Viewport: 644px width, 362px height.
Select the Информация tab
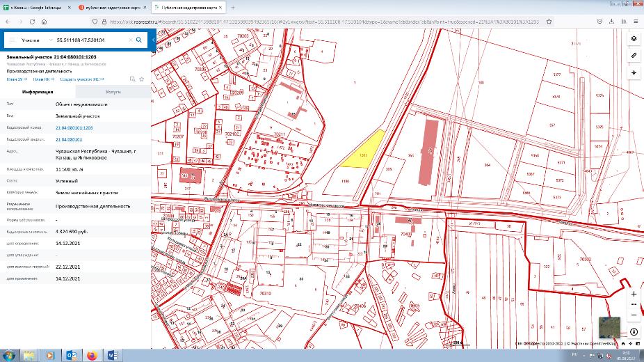coord(38,92)
